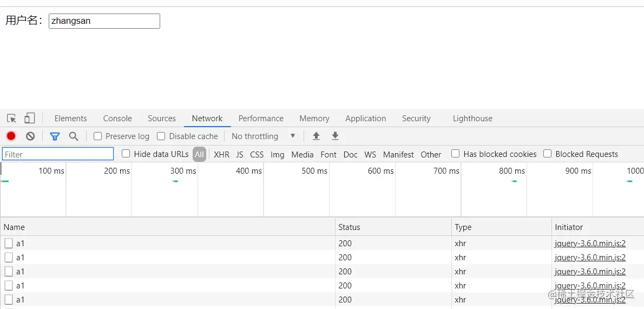
Task: Check the Blocked Requests checkbox
Action: [547, 154]
